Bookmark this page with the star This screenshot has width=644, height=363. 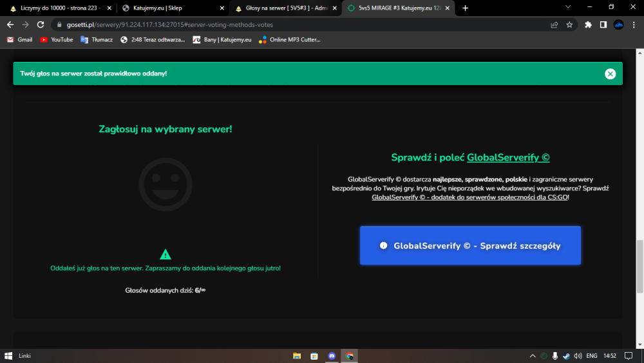pos(569,25)
